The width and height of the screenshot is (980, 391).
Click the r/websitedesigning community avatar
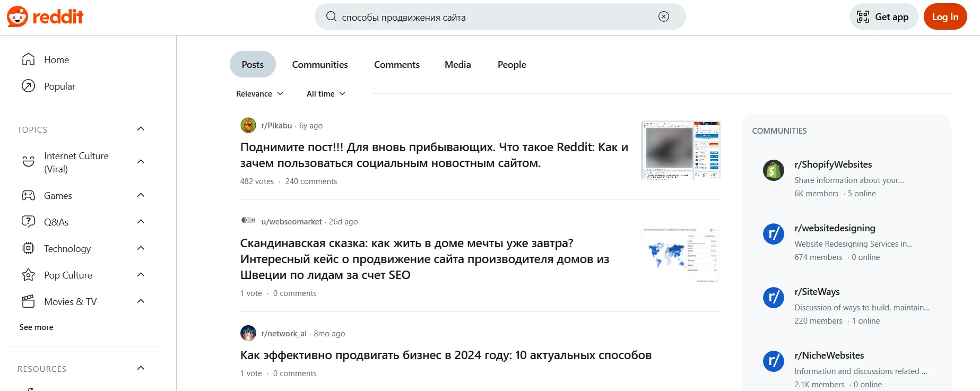coord(774,234)
